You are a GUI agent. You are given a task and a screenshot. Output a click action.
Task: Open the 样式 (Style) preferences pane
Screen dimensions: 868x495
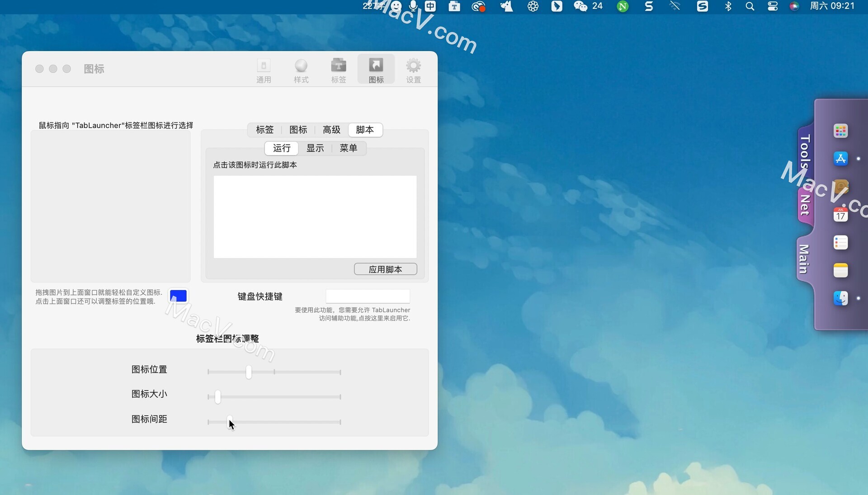(301, 70)
